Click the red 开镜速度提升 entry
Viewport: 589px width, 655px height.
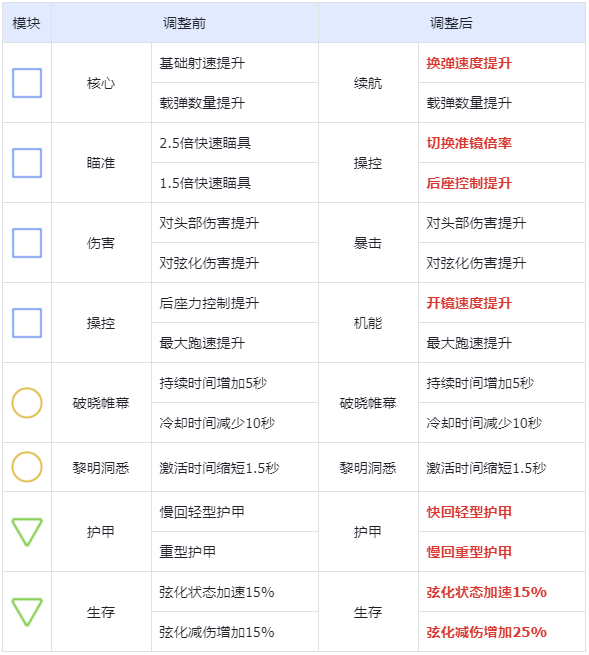[x=469, y=303]
